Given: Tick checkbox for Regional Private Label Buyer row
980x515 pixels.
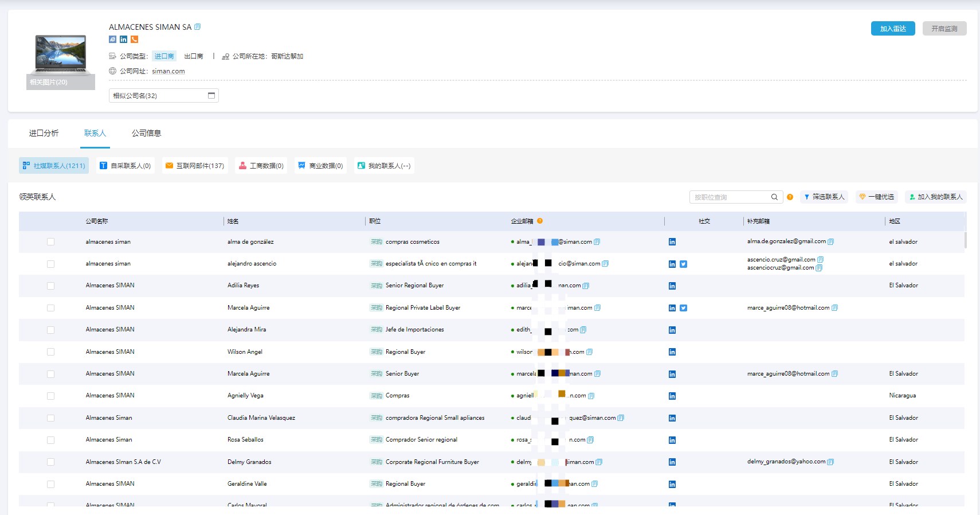Looking at the screenshot, I should 50,308.
